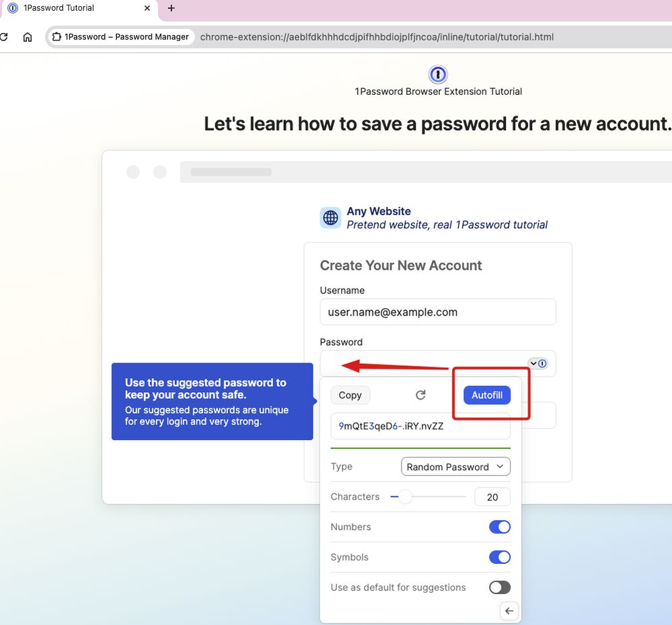Close the 1Password Tutorial tab
Screen dimensions: 672x625
click(147, 8)
